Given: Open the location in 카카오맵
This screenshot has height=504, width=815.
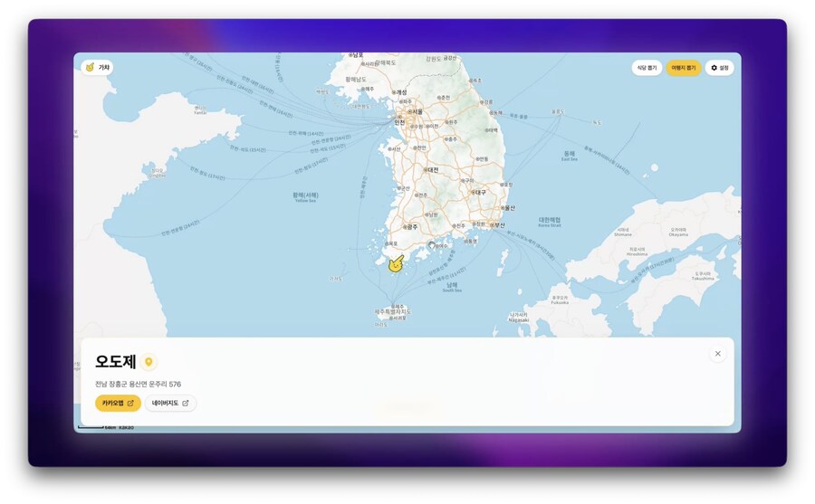Looking at the screenshot, I should tap(118, 404).
